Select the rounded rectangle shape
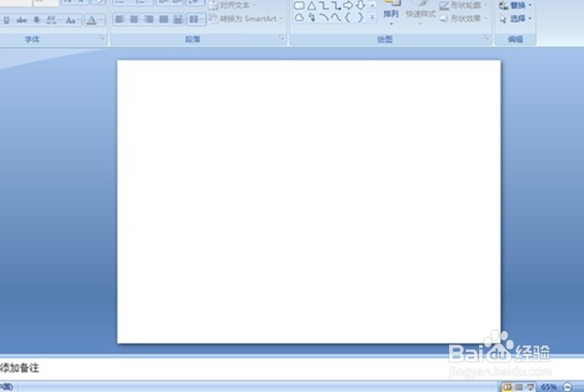The height and width of the screenshot is (392, 584). pyautogui.click(x=299, y=5)
